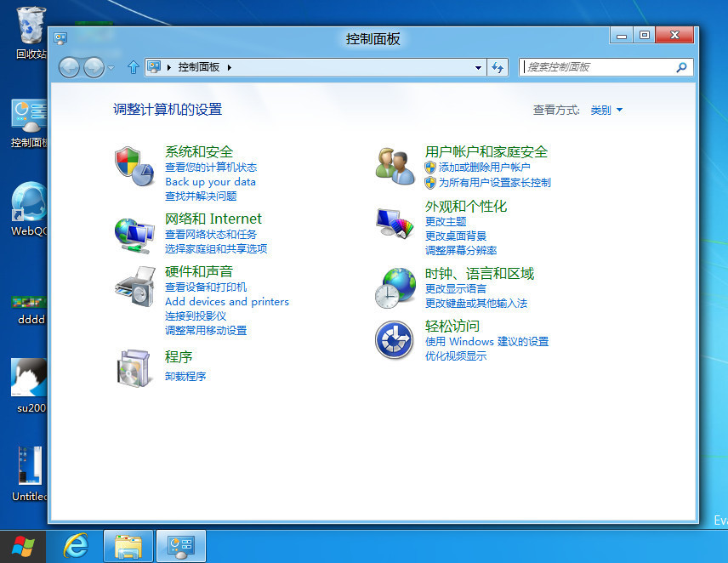Open the address bar history dropdown arrow
Viewport: 728px width, 563px height.
[x=478, y=67]
